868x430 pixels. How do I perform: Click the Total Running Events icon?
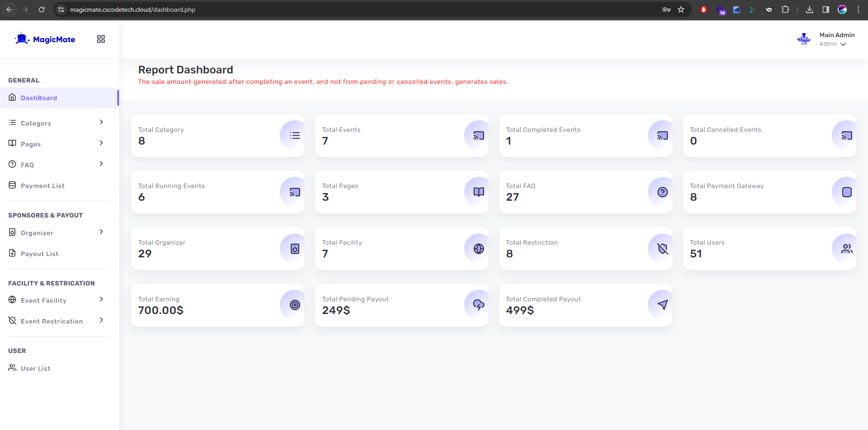pyautogui.click(x=295, y=192)
